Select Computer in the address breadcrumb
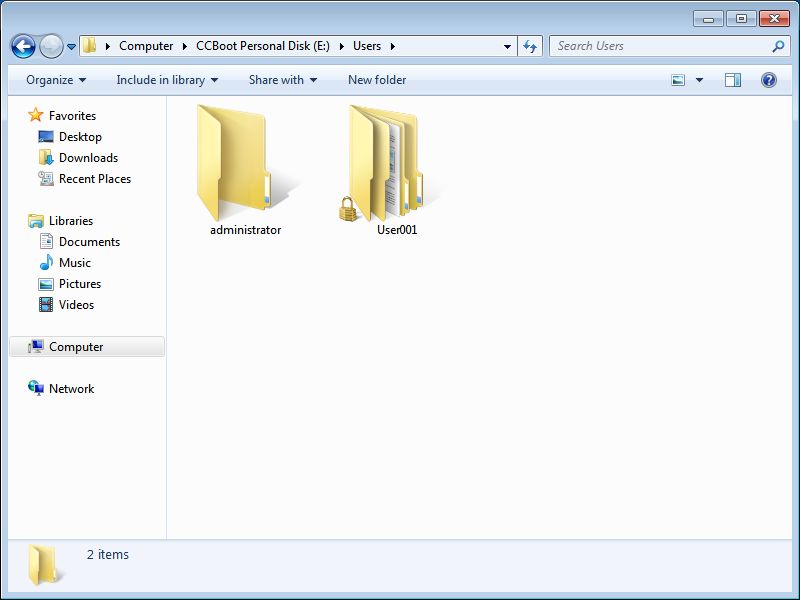Image resolution: width=800 pixels, height=600 pixels. (146, 46)
